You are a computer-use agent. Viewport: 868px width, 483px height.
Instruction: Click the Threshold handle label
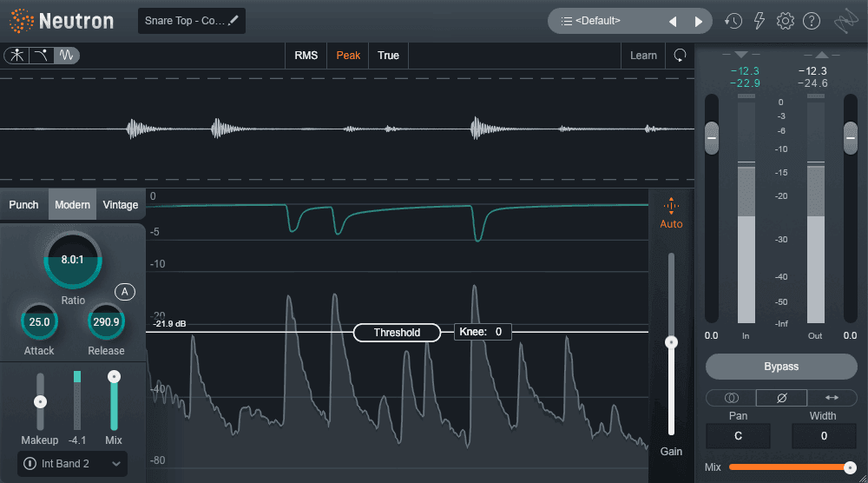397,333
